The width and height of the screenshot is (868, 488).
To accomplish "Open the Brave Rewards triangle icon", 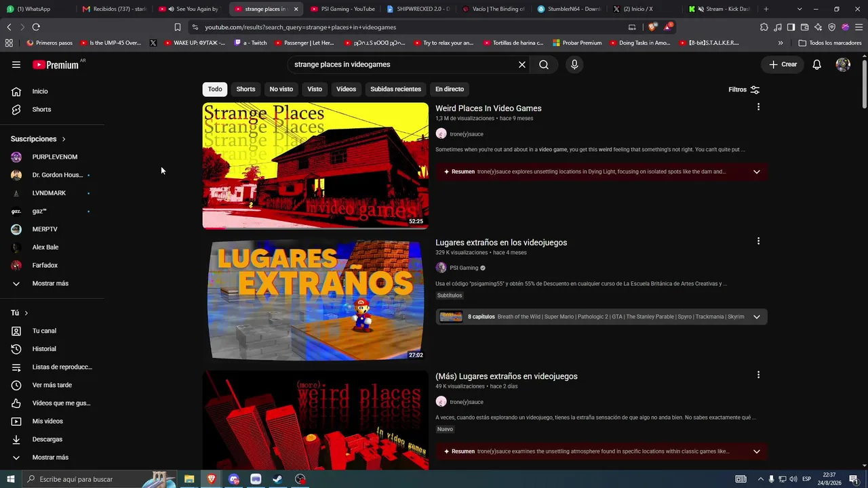I will pyautogui.click(x=668, y=27).
